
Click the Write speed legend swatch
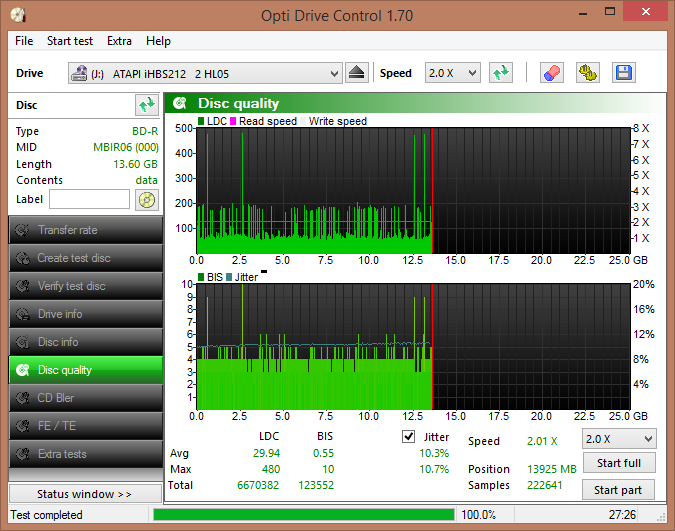click(x=303, y=121)
